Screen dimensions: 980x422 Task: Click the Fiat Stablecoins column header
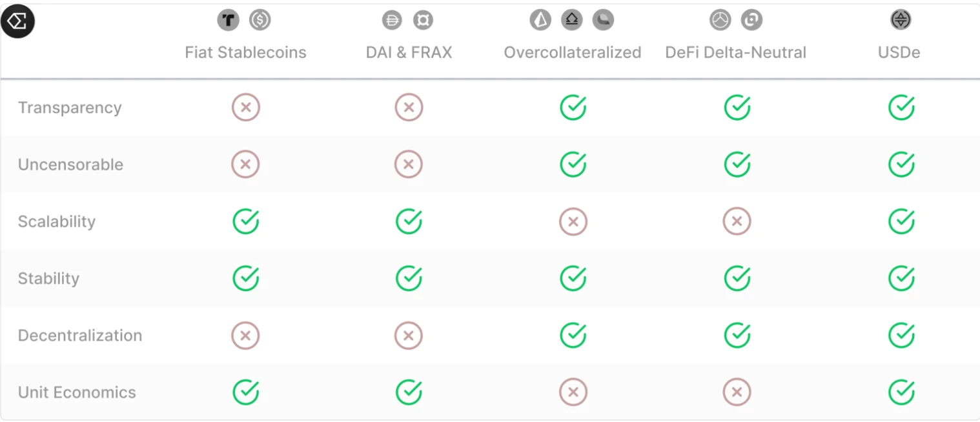click(245, 52)
